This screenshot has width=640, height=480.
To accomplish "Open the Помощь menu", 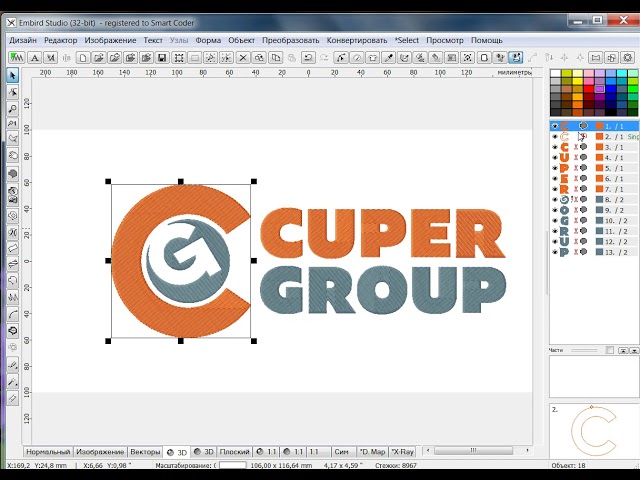I will [x=487, y=40].
